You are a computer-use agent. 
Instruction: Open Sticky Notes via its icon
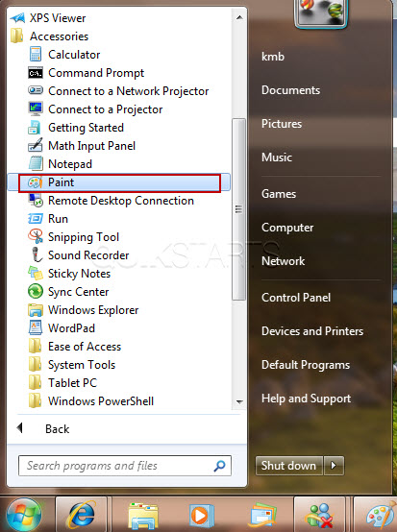pyautogui.click(x=36, y=273)
